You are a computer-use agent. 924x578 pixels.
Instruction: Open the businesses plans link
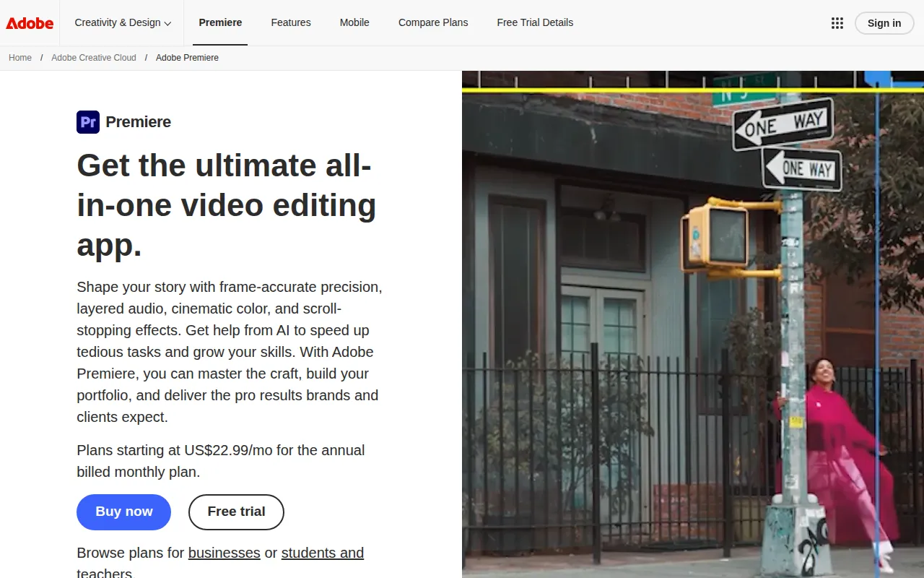click(x=225, y=553)
